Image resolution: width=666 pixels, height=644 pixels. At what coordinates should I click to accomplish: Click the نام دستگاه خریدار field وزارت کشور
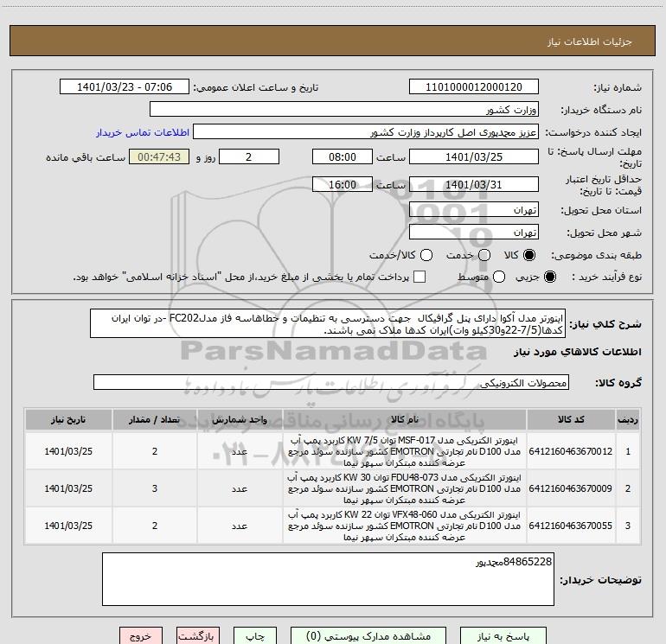pos(344,110)
